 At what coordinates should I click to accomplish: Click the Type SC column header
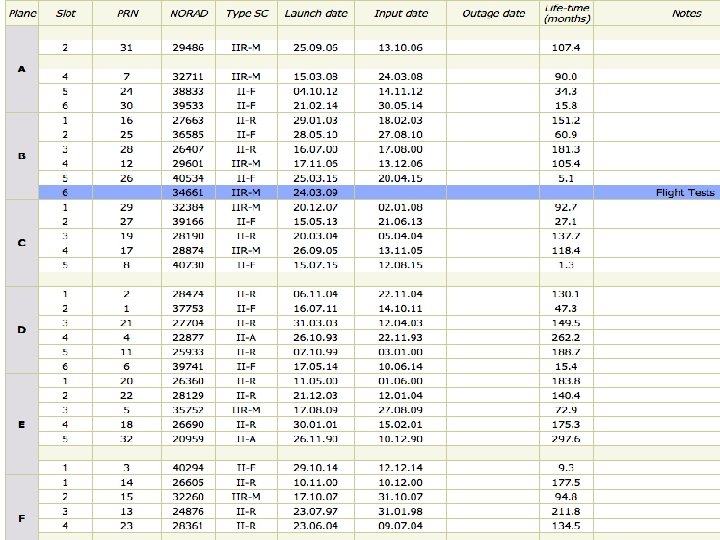coord(247,13)
